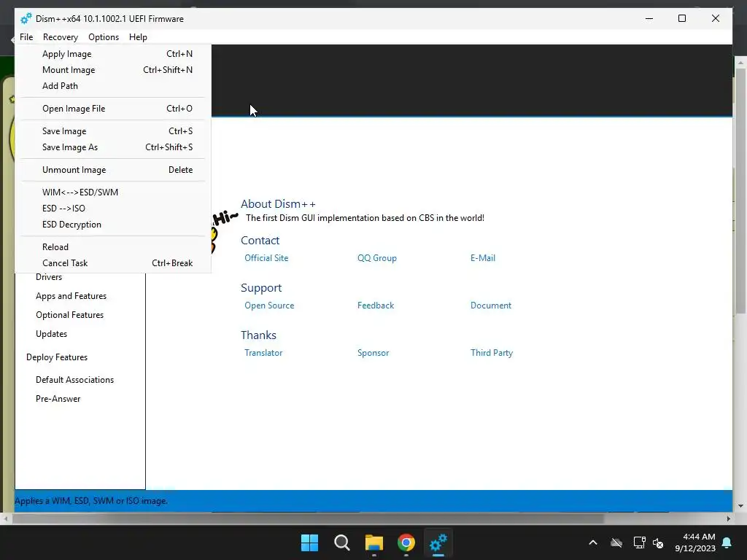Screen dimensions: 747x560
Task: Open Drivers in the sidebar
Action: click(x=49, y=278)
